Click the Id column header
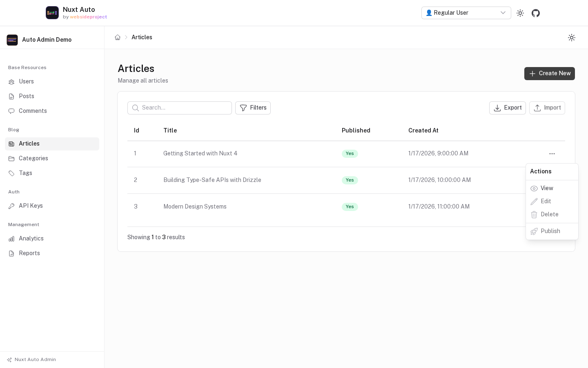 [136, 130]
